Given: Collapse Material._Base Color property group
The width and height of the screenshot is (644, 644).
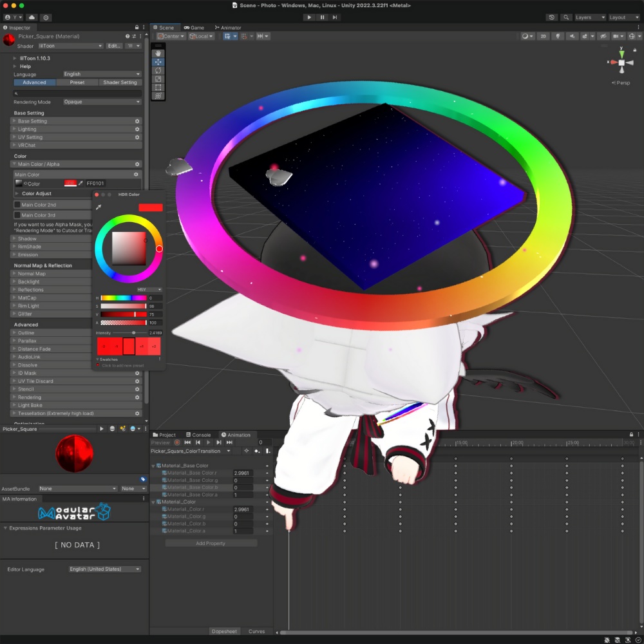Looking at the screenshot, I should 153,466.
